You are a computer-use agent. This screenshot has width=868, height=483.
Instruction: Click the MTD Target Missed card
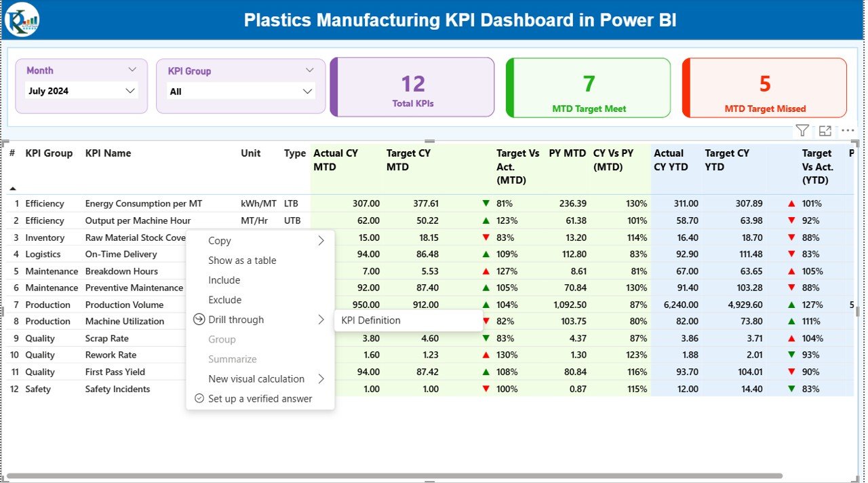765,88
